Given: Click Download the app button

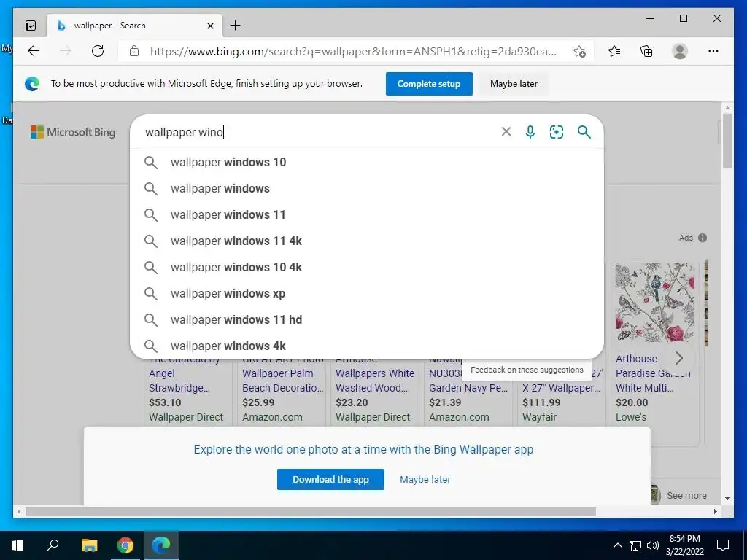Looking at the screenshot, I should pos(330,479).
